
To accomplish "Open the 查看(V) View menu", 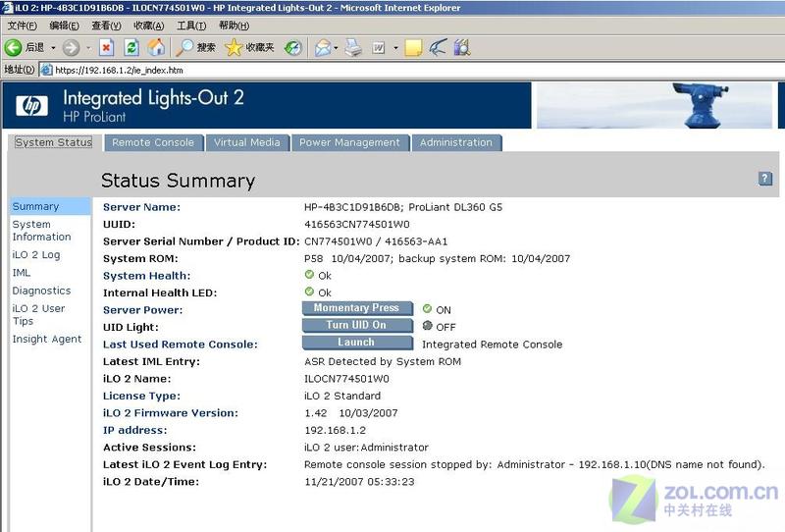I will click(x=106, y=26).
